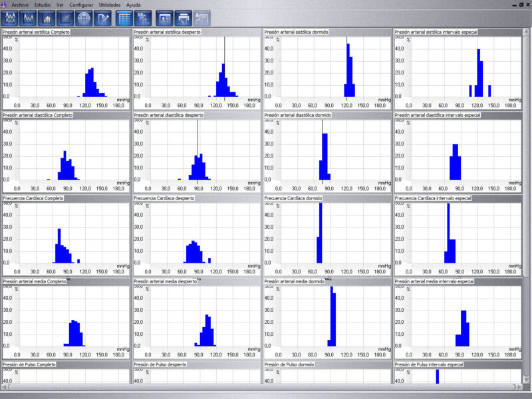Open the Ayuda menu
The image size is (532, 399).
point(134,4)
